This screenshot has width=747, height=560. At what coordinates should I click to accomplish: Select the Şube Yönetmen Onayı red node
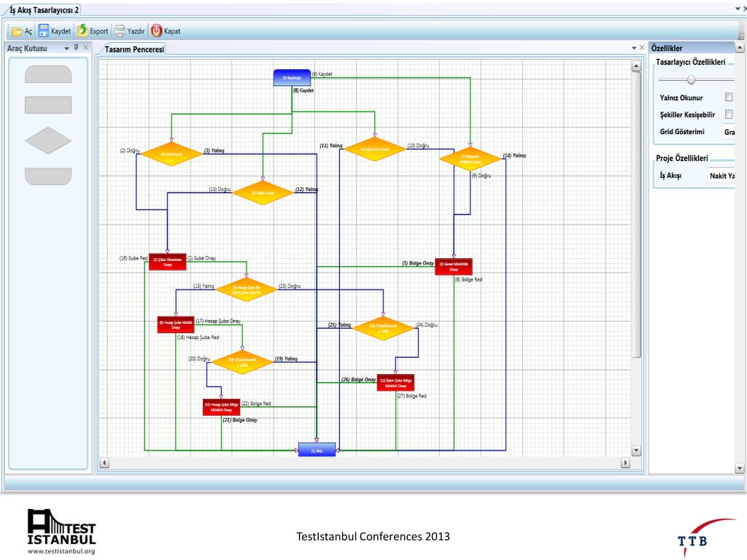[168, 262]
